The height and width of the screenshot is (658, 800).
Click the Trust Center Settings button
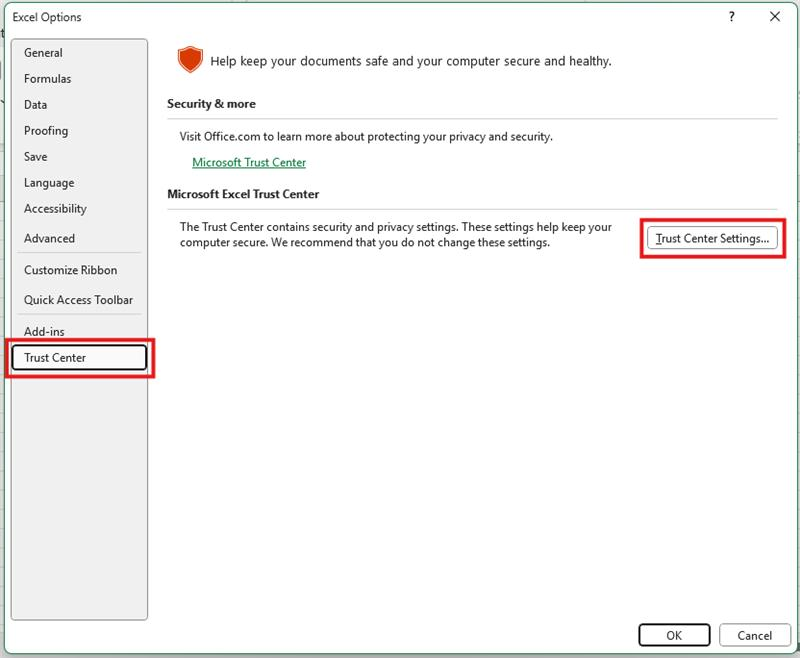click(712, 239)
